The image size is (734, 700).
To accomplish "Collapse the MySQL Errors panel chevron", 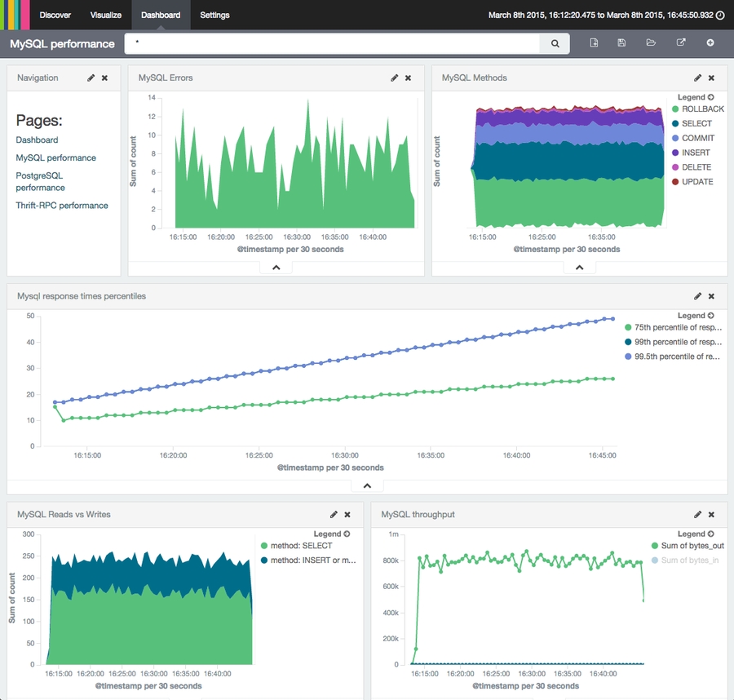I will [x=276, y=266].
